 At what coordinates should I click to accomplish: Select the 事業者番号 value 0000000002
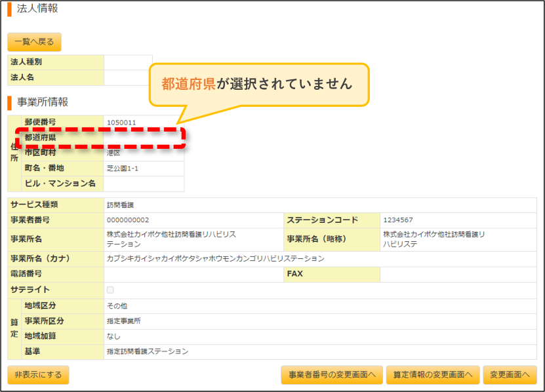pos(128,220)
